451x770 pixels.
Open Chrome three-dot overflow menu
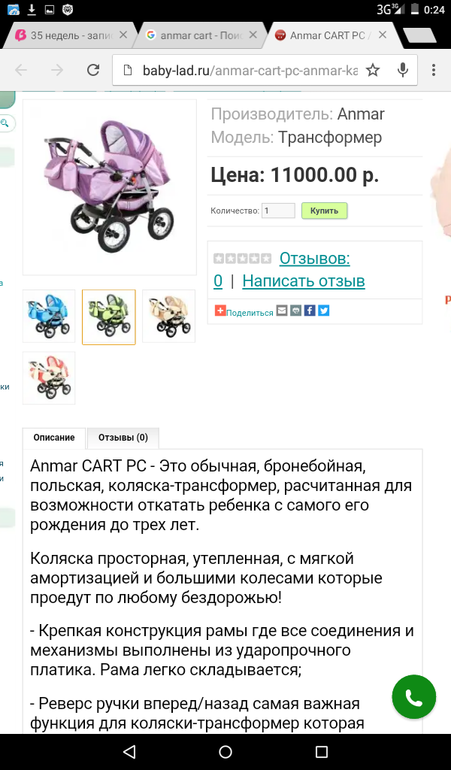coord(433,70)
